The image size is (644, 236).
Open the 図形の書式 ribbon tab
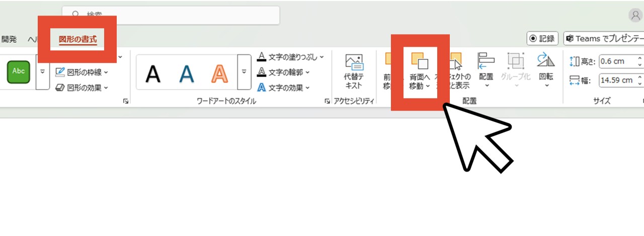[x=77, y=39]
